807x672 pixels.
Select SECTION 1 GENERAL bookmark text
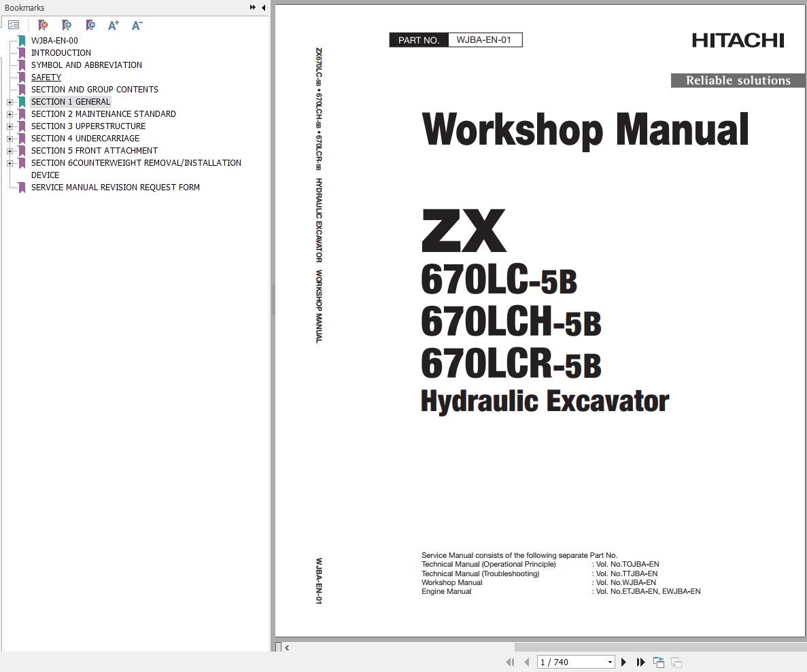(x=71, y=102)
